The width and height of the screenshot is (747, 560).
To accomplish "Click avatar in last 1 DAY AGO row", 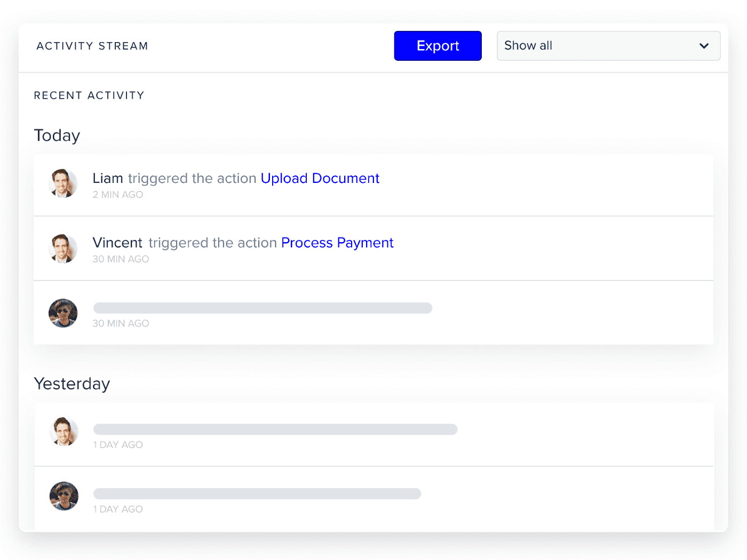I will coord(64,496).
